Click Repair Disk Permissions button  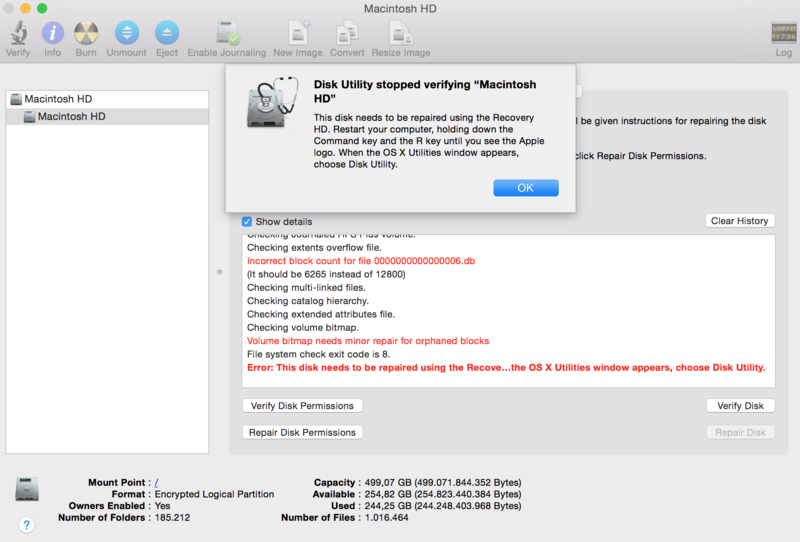pyautogui.click(x=302, y=432)
